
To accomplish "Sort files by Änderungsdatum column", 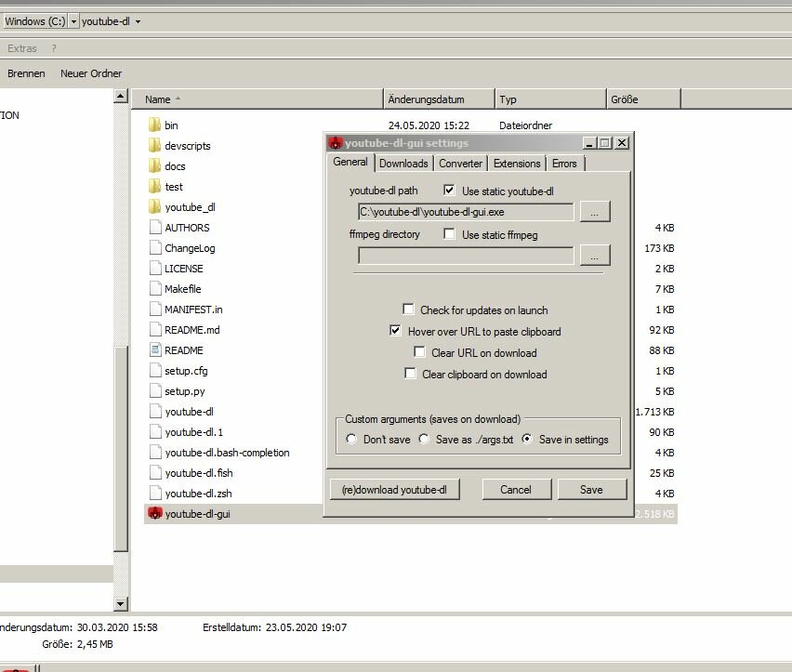I will tap(440, 99).
